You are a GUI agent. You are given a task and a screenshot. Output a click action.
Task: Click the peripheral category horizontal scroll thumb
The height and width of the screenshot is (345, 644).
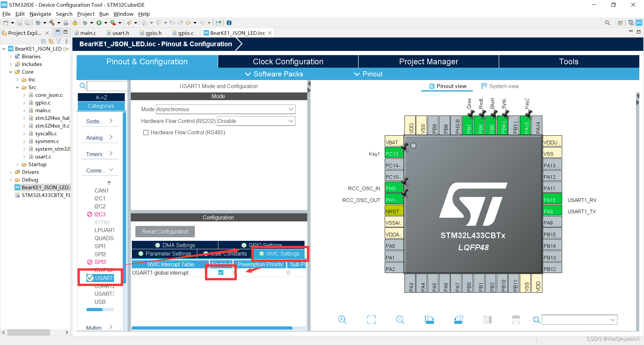[94, 310]
